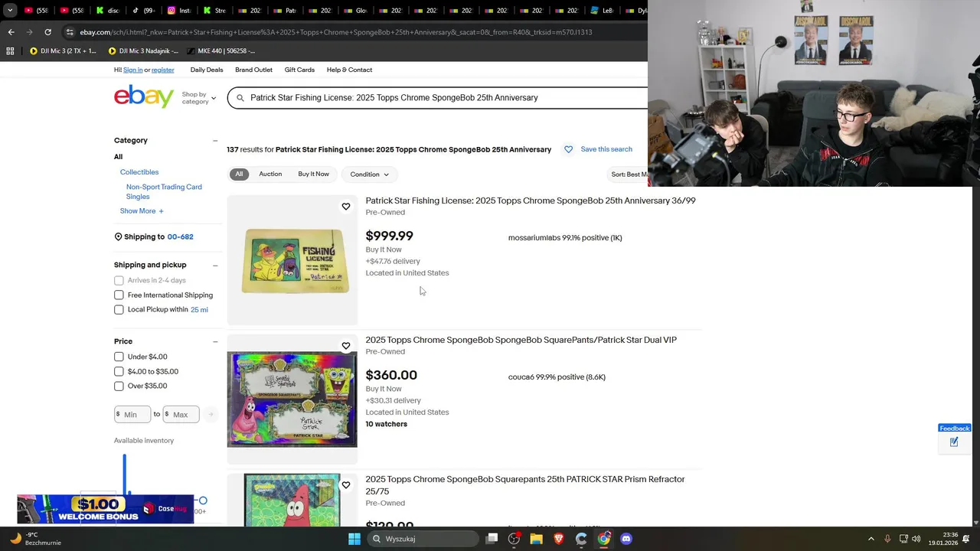Click the taskbar Wyszukaj search box
Image resolution: width=980 pixels, height=551 pixels.
tap(421, 539)
